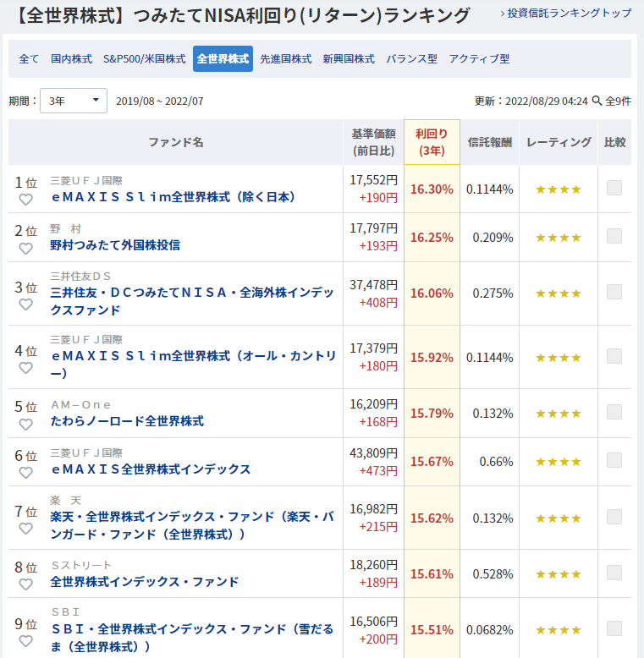
Task: Tick compare checkbox for SBI fund row
Action: pyautogui.click(x=614, y=628)
